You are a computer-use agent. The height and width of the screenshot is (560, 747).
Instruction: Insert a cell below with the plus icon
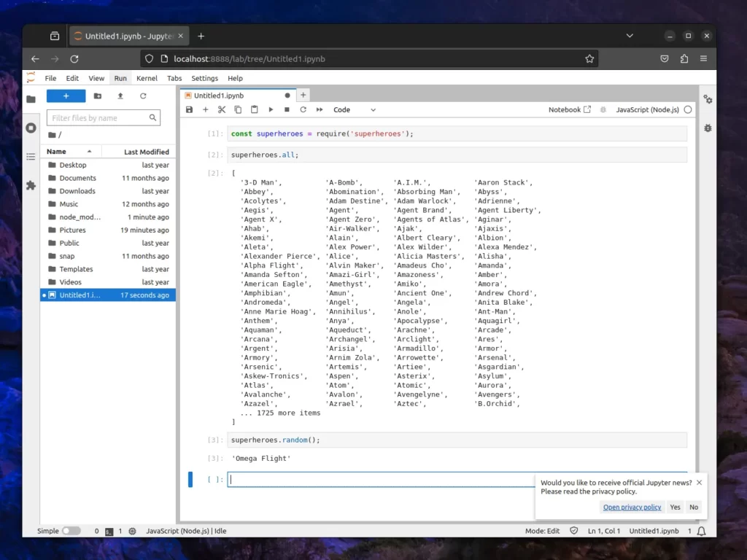pos(205,109)
